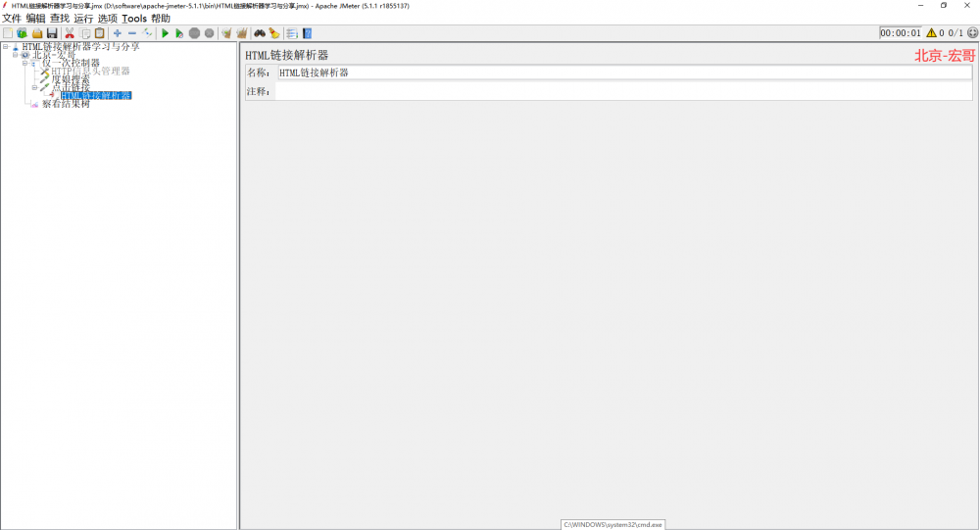Open the 编辑 menu
This screenshot has width=980, height=530.
(35, 19)
